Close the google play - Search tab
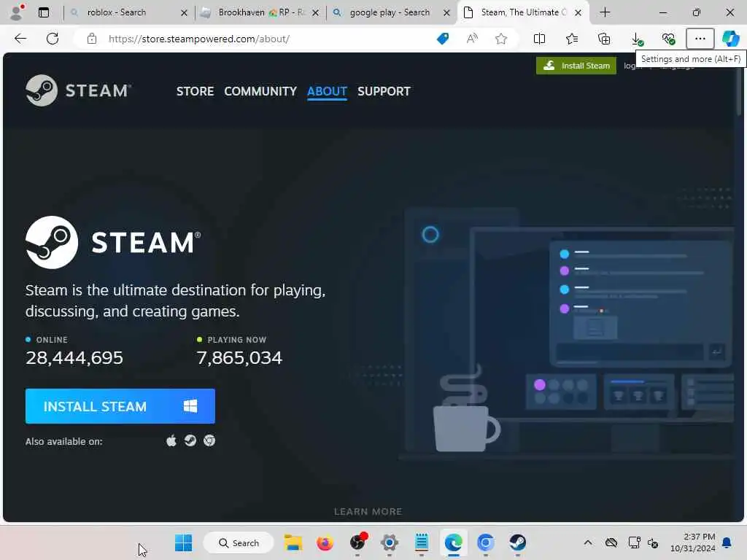This screenshot has width=747, height=560. [x=446, y=13]
